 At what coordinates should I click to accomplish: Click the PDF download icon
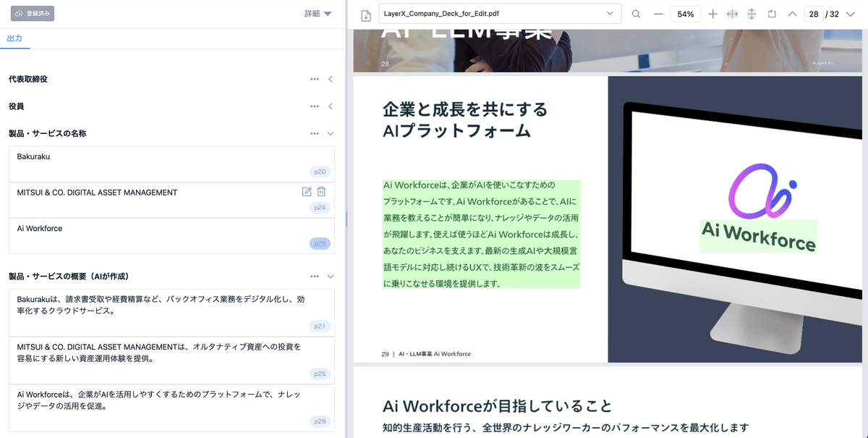[366, 14]
